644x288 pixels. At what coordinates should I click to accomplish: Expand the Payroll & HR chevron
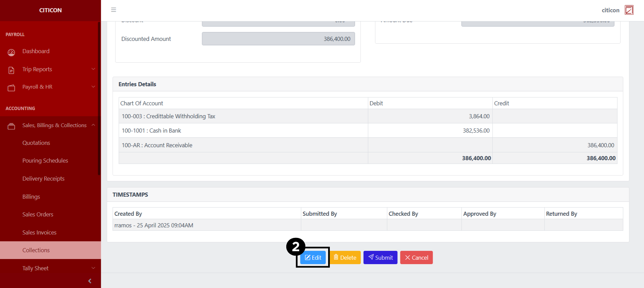pyautogui.click(x=93, y=87)
